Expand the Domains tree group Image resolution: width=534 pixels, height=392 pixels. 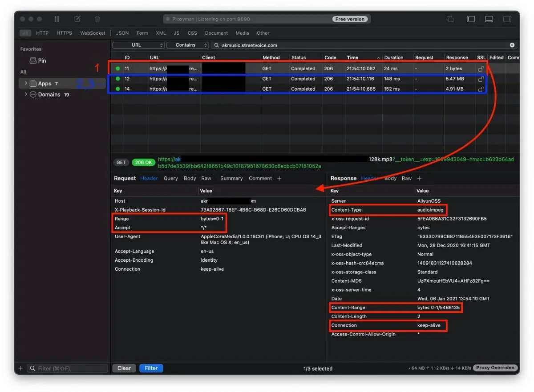coord(26,94)
